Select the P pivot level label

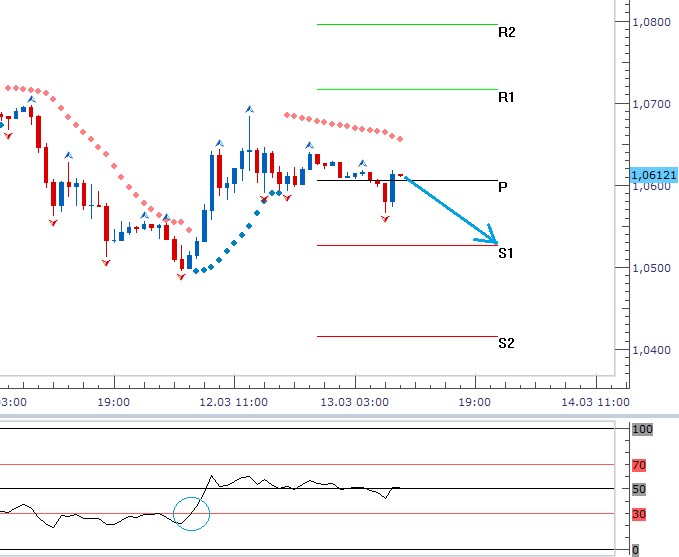pos(503,187)
